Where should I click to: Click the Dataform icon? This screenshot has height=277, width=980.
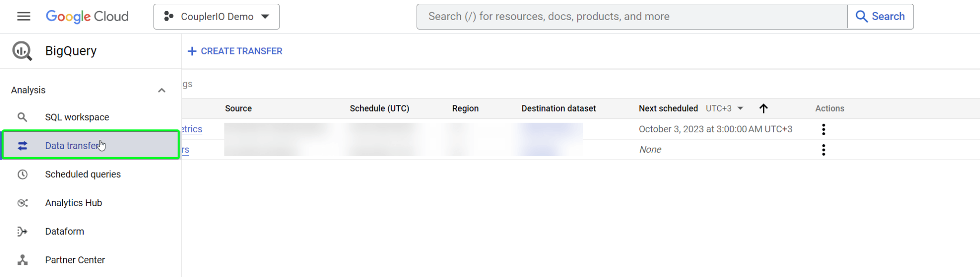[x=22, y=231]
